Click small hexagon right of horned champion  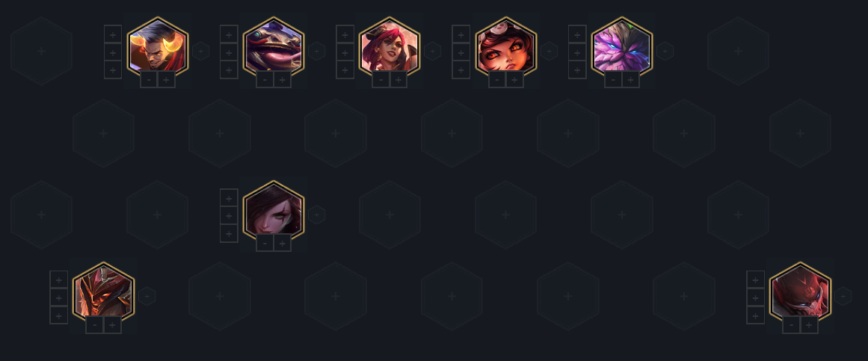[x=200, y=51]
